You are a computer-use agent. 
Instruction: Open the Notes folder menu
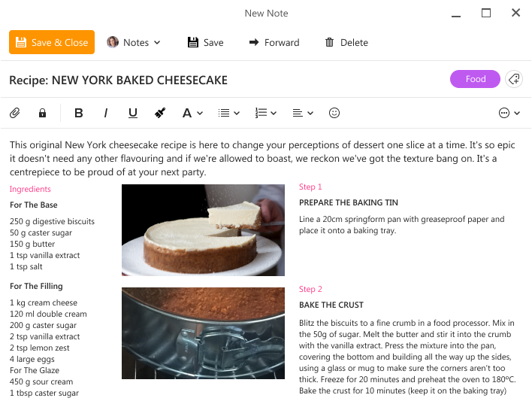(134, 42)
